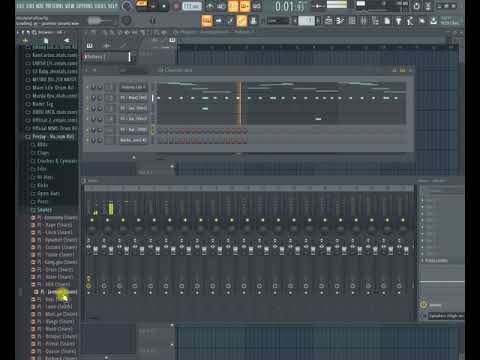This screenshot has width=480, height=360.
Task: Click the mixer track box of the first channel
Action: (x=109, y=87)
